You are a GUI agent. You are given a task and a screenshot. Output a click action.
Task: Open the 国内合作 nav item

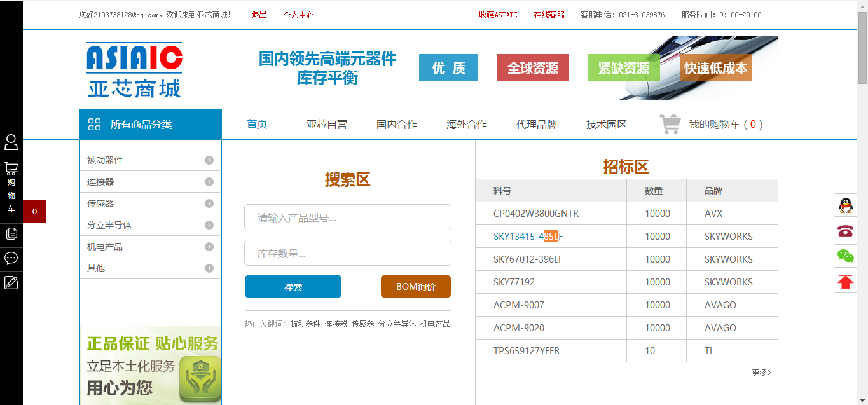(x=397, y=124)
